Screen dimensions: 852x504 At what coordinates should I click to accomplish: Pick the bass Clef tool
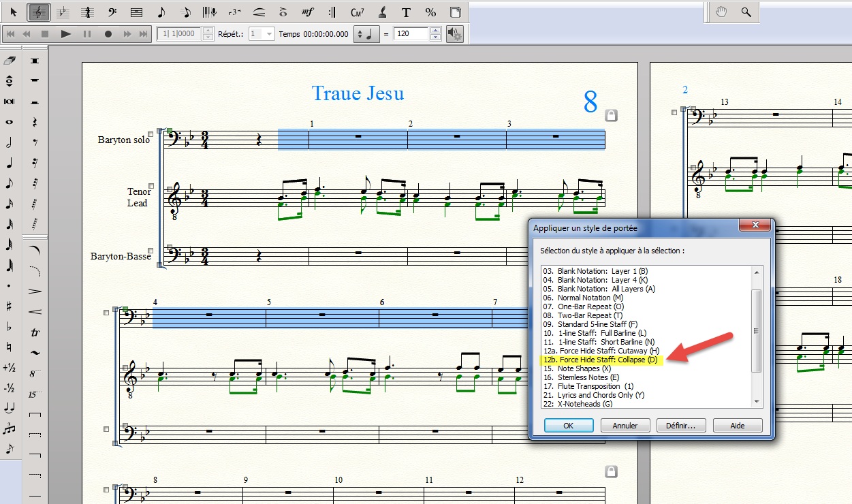112,12
